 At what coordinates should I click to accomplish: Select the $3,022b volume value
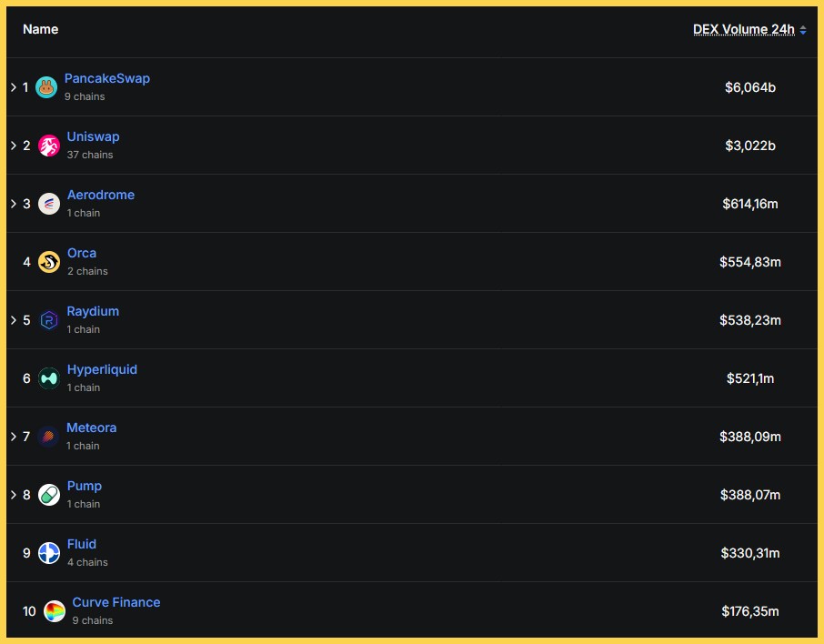[750, 146]
